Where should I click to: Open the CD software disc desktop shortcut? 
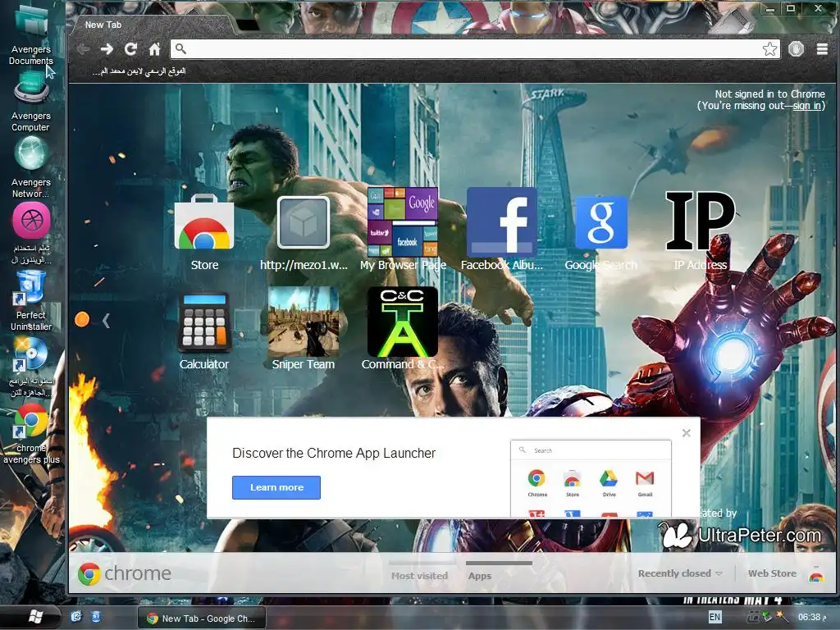coord(31,367)
